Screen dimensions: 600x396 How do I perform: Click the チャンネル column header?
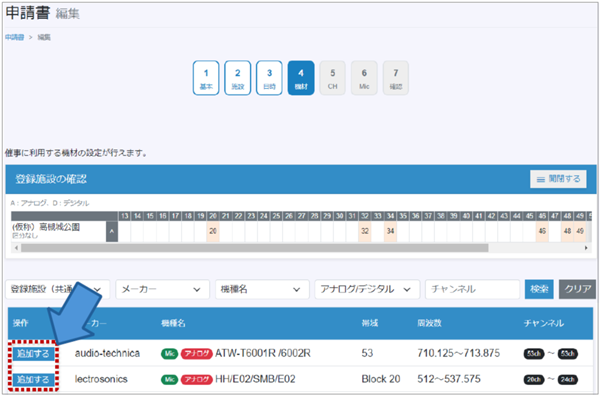543,323
